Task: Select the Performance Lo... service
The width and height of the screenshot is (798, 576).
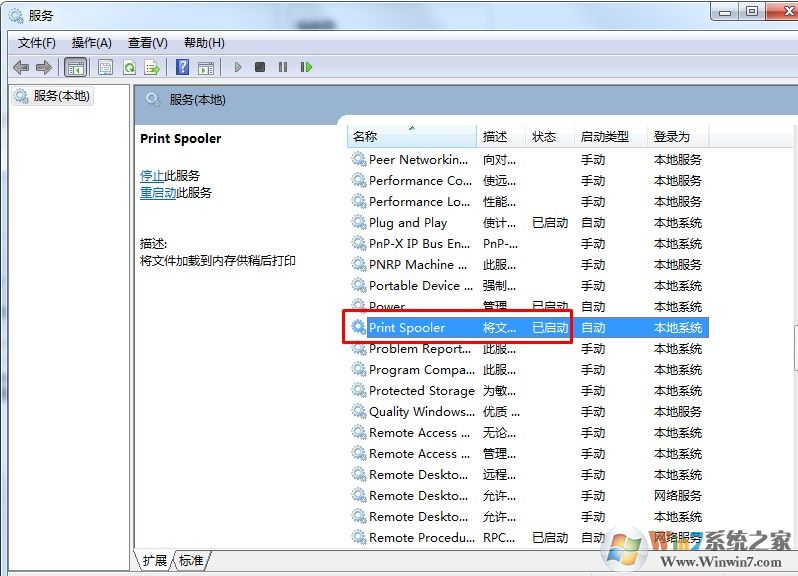Action: [x=528, y=201]
